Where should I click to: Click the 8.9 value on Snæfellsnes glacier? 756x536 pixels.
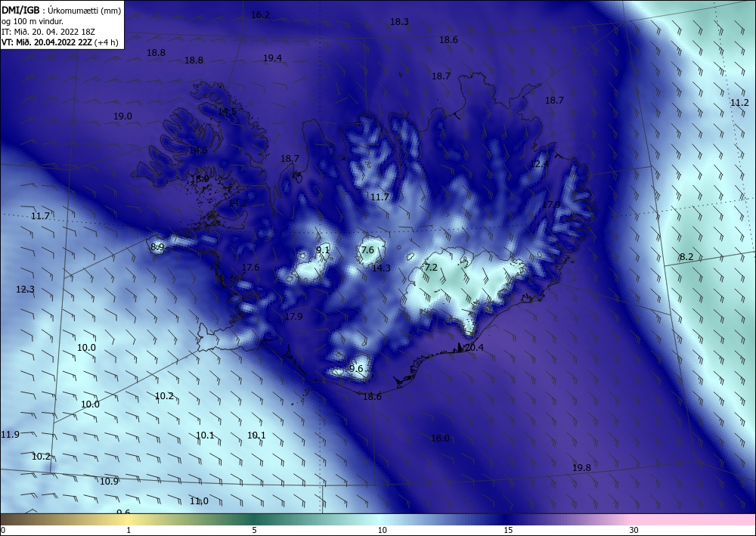click(157, 247)
